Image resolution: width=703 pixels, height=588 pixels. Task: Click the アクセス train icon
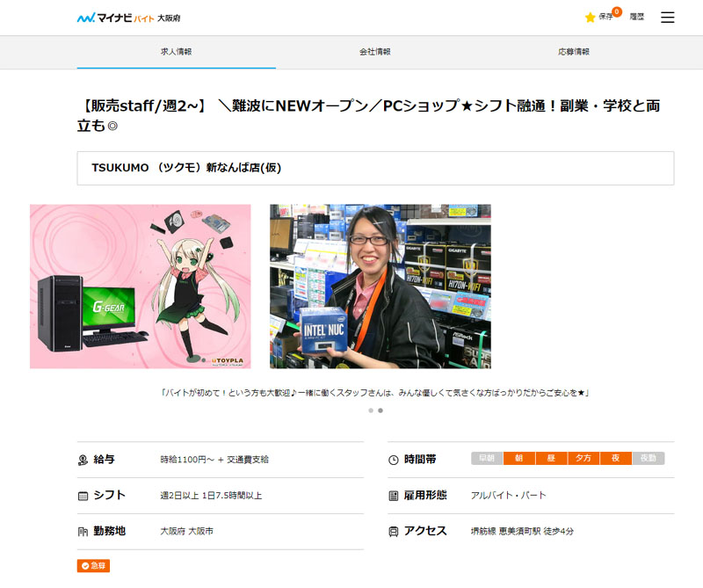click(393, 532)
